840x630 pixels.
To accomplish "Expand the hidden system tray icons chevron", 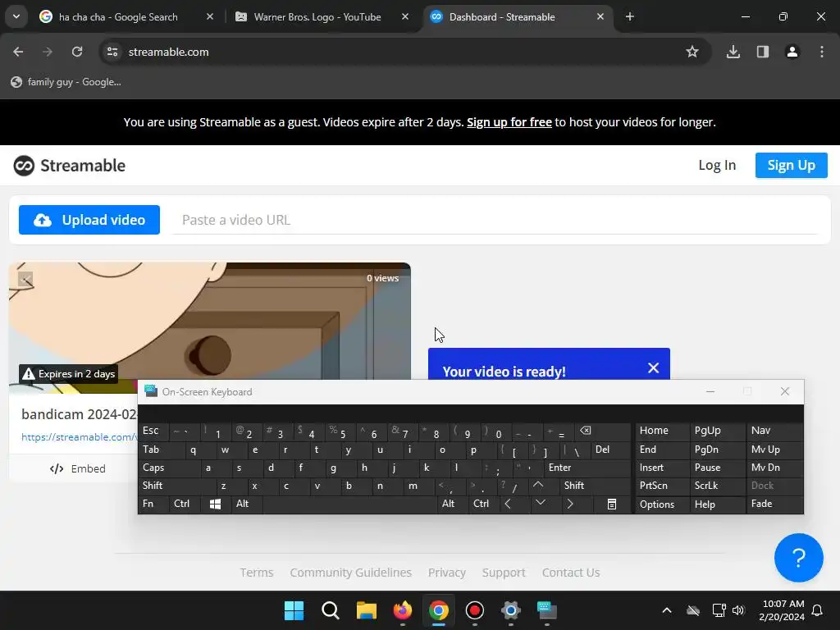I will 666,610.
